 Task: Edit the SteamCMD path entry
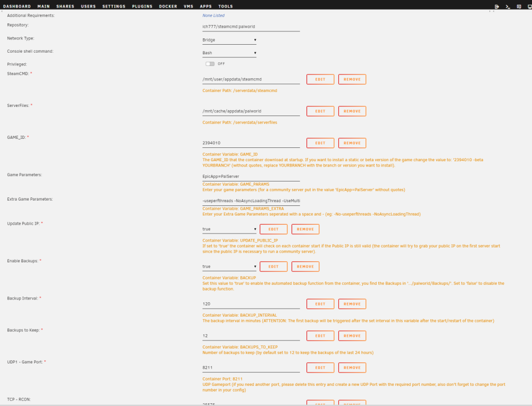point(320,79)
